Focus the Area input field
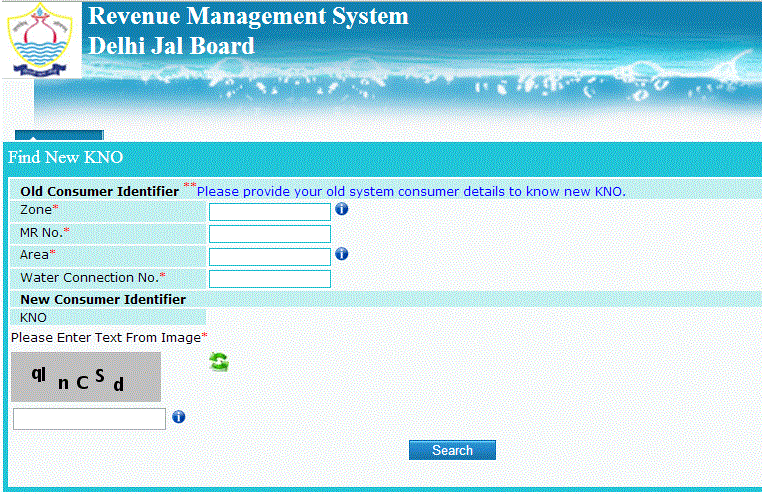This screenshot has width=762, height=494. [270, 256]
